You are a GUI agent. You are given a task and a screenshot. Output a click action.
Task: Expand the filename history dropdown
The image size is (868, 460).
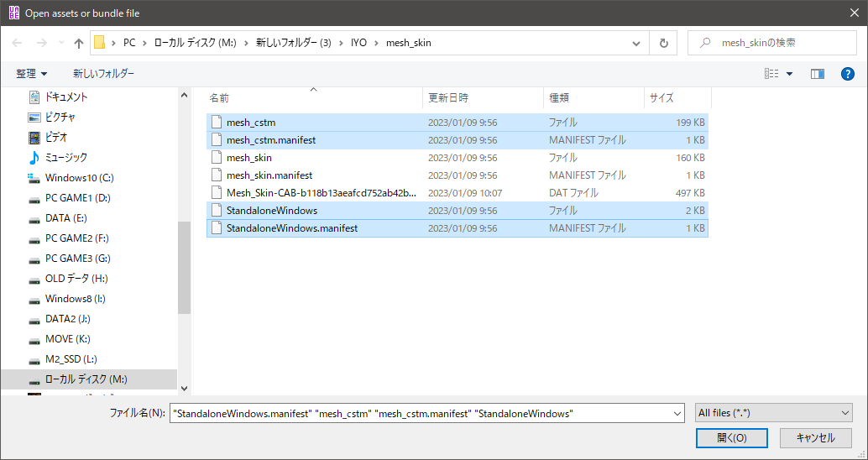click(x=677, y=413)
